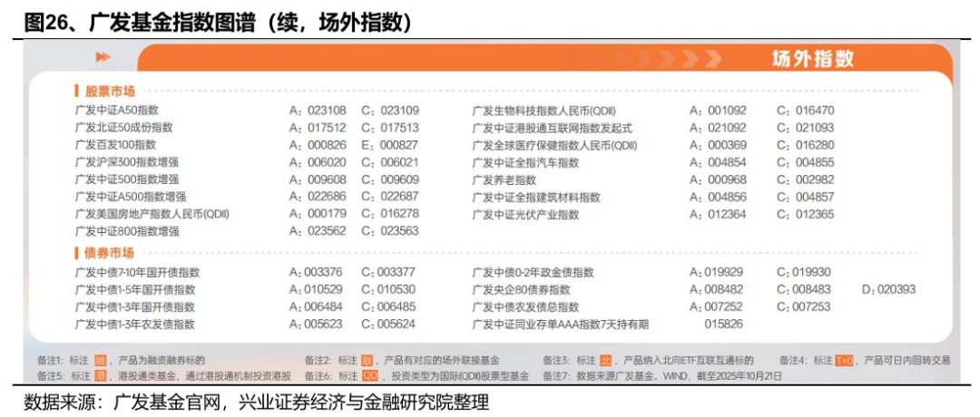The height and width of the screenshot is (417, 980).
Task: Click the 北 badge in footnote 3
Action: coord(605,360)
